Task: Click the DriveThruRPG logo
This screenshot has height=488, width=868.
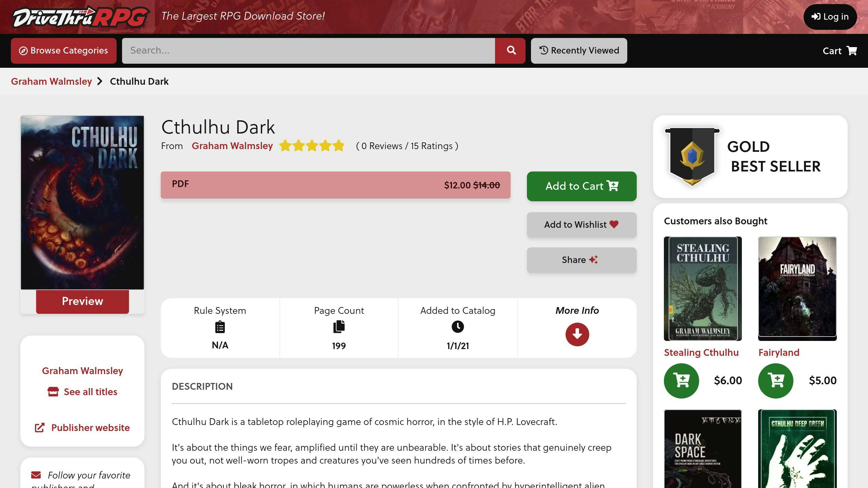Action: 81,17
